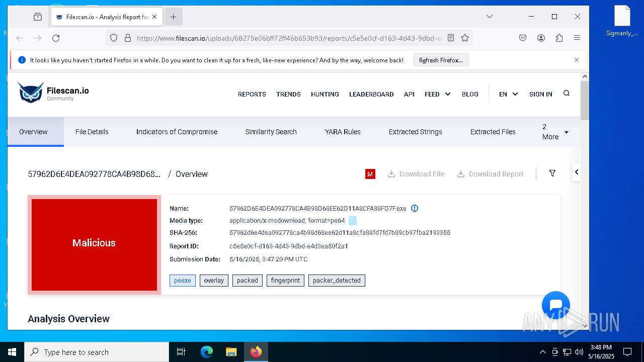644x362 pixels.
Task: Click the packed tag
Action: pos(248,281)
